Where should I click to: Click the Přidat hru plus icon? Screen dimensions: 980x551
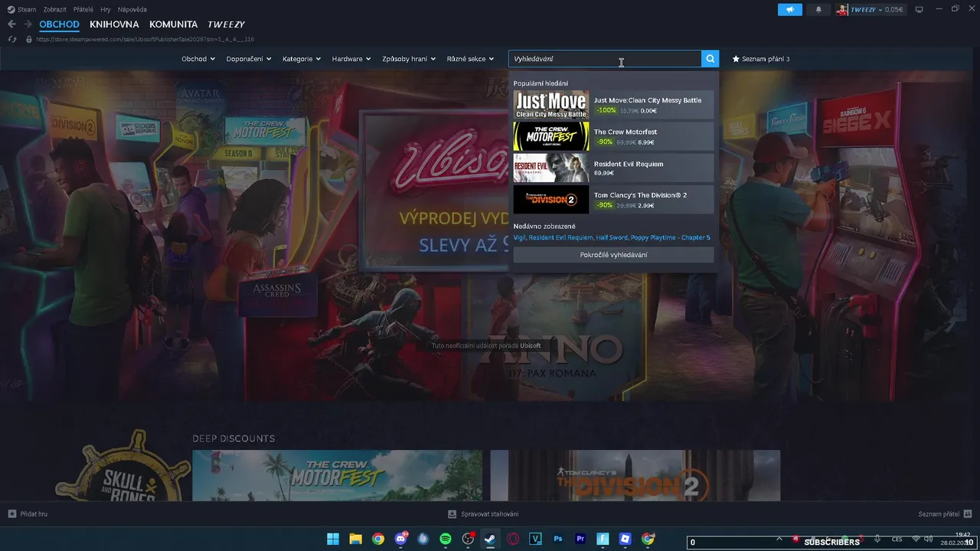11,514
